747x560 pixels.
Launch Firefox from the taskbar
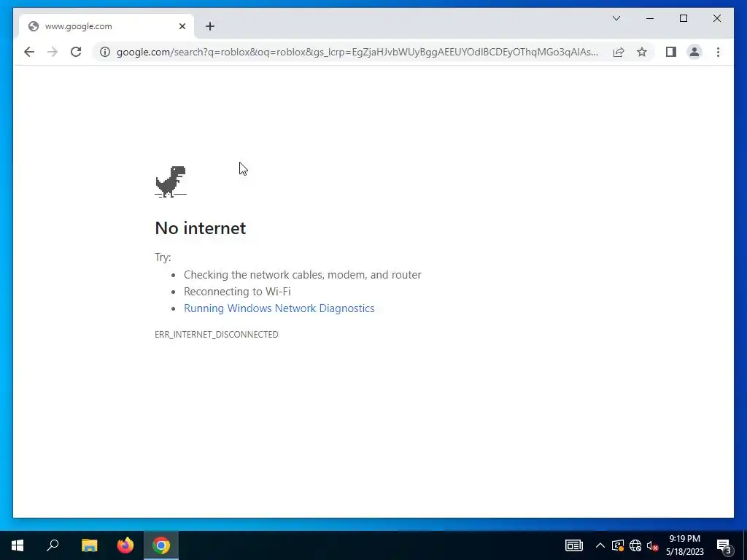pyautogui.click(x=125, y=545)
